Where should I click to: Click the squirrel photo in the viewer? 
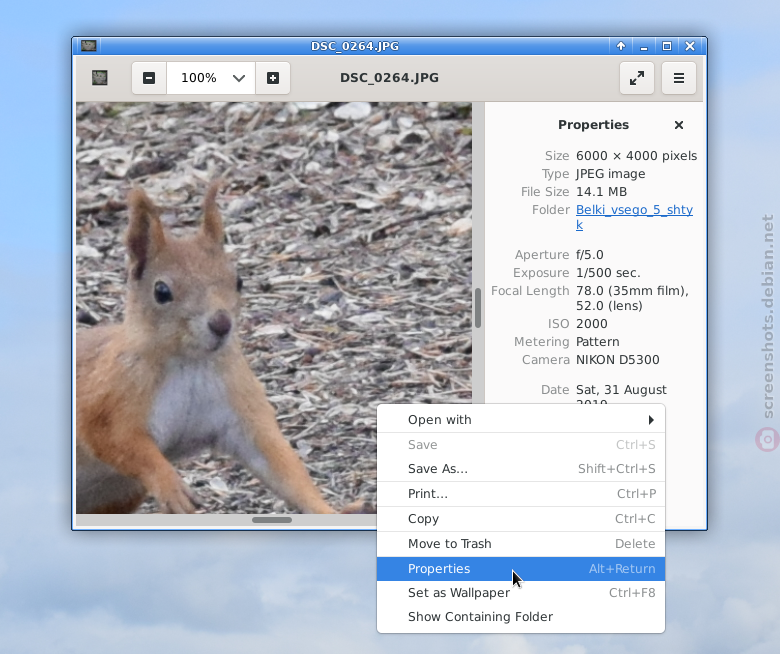pos(274,307)
